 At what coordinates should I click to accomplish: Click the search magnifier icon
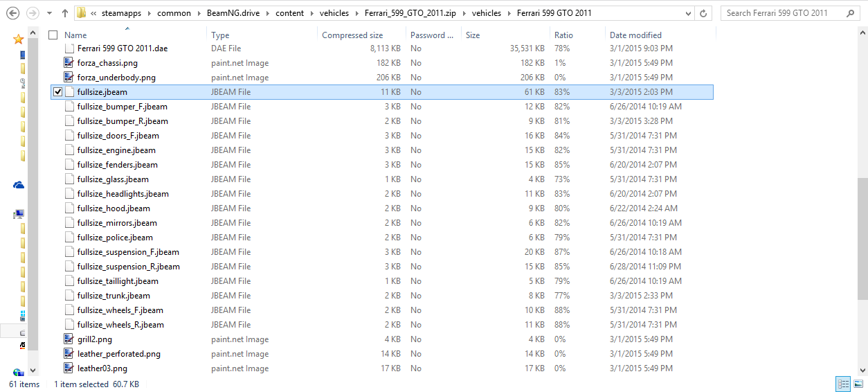(x=849, y=13)
